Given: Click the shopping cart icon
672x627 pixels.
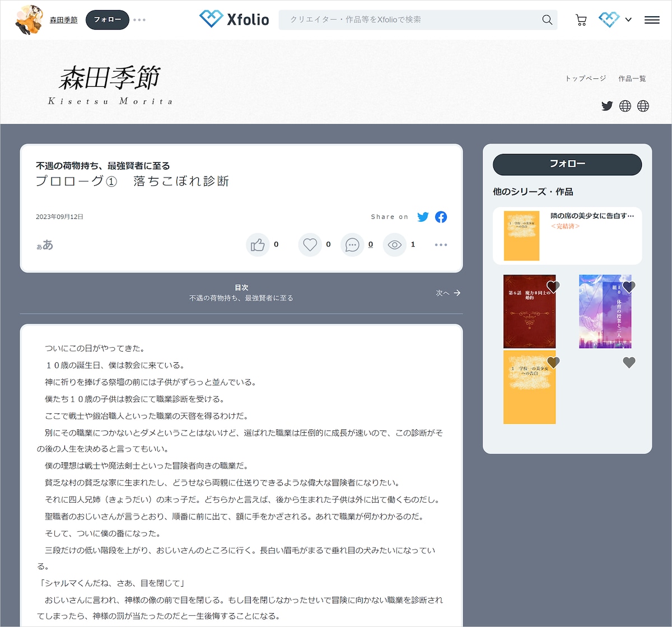Looking at the screenshot, I should click(581, 20).
